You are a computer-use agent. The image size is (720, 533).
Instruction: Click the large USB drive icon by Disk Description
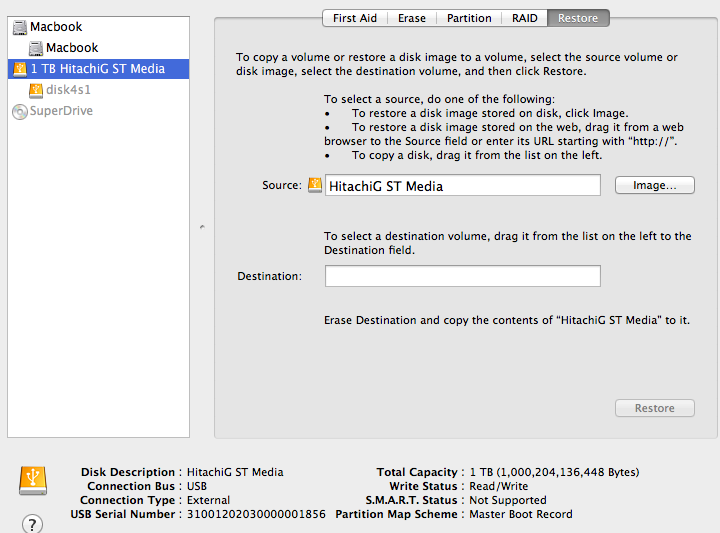[x=33, y=480]
